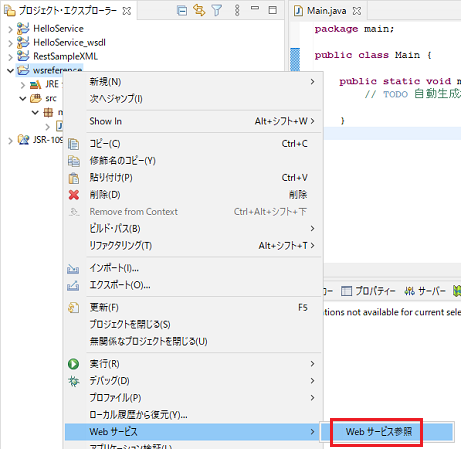Choose 無関係なプロジェクトを閉じる(U) entry

point(193,341)
